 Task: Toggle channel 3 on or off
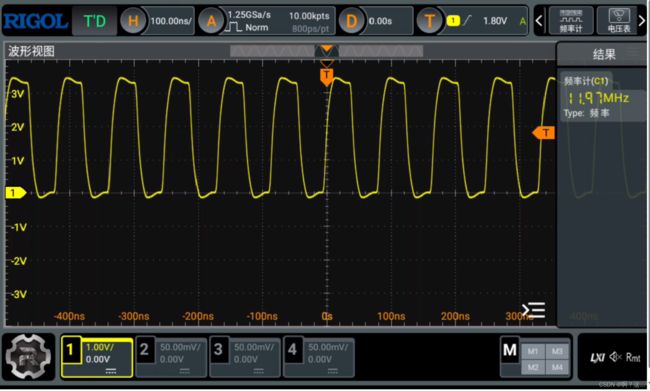tap(218, 350)
